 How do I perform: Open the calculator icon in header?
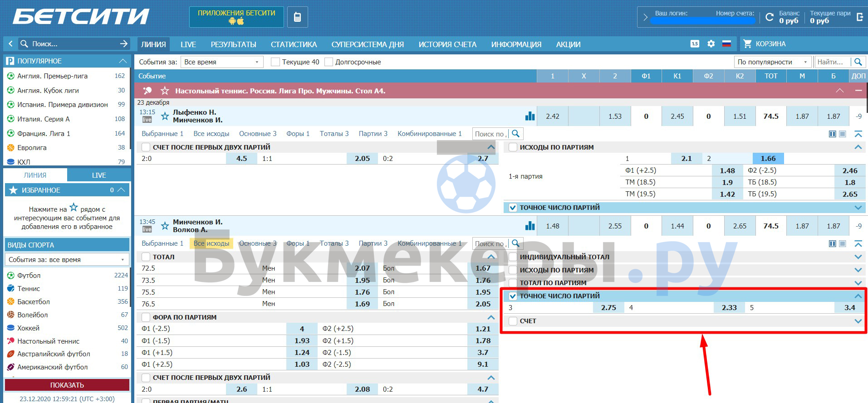coord(297,17)
